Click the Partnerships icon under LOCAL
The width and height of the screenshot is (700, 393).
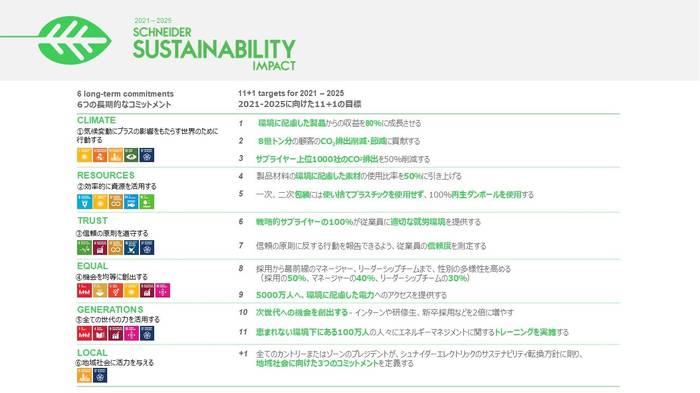tap(100, 376)
